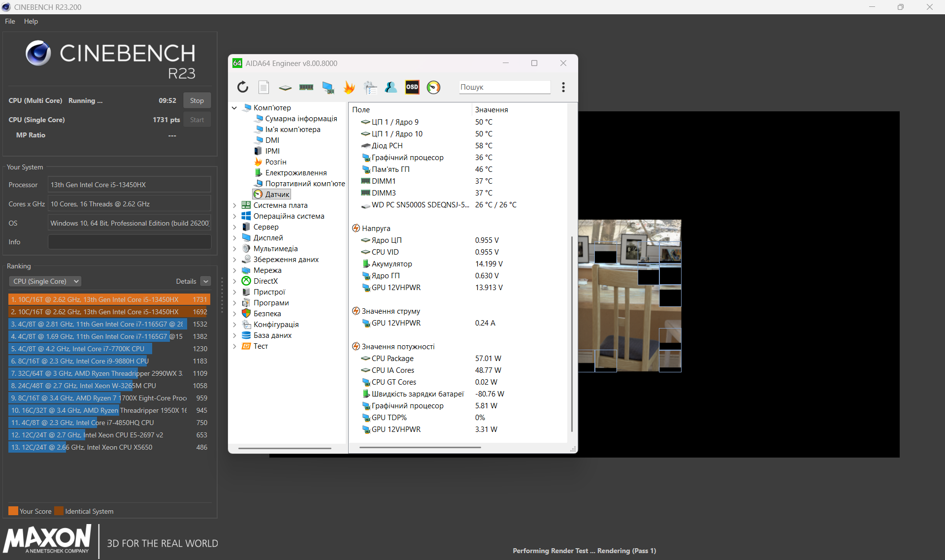Open the preferences checklist gear icon
This screenshot has height=560, width=945.
click(x=370, y=87)
